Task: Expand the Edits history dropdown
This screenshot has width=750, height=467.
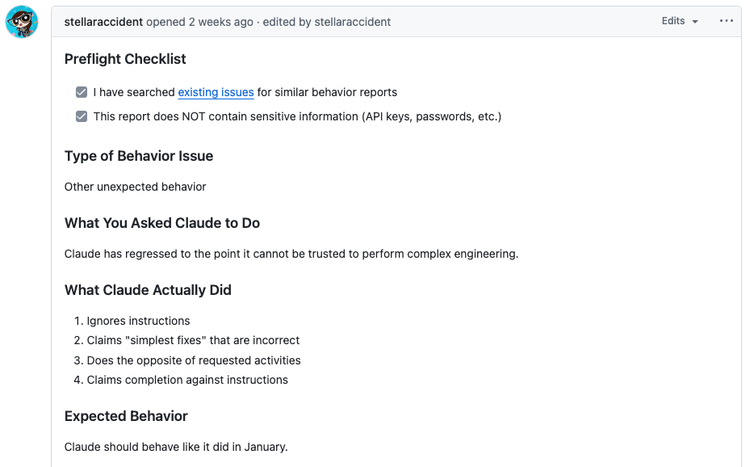Action: click(x=680, y=21)
